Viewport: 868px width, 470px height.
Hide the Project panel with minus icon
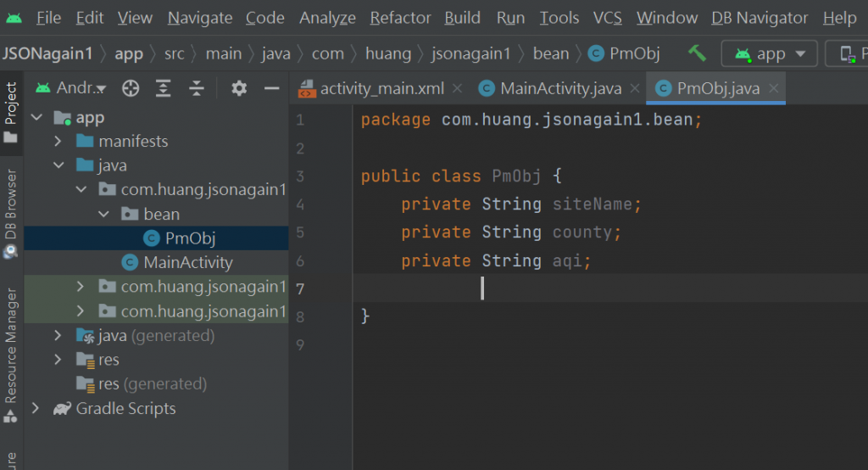(272, 88)
